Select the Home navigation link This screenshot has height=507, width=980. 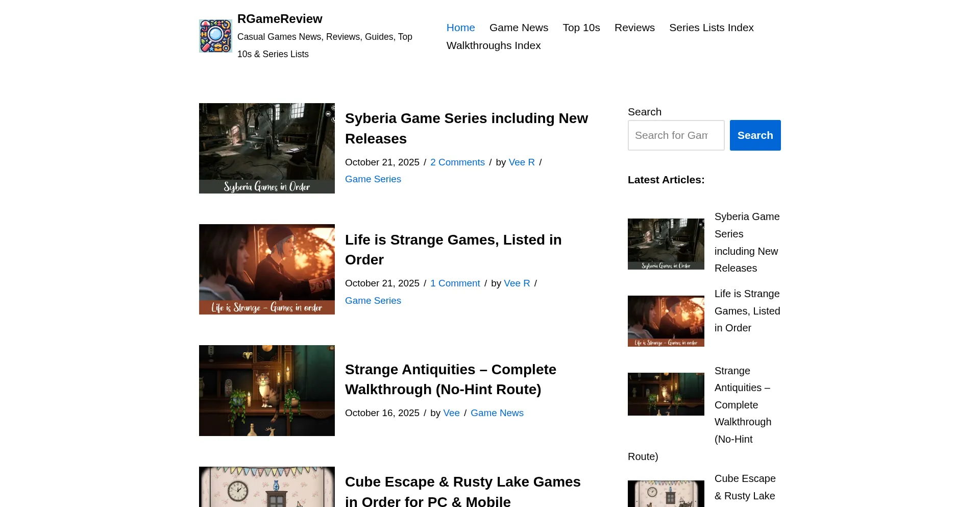[460, 28]
